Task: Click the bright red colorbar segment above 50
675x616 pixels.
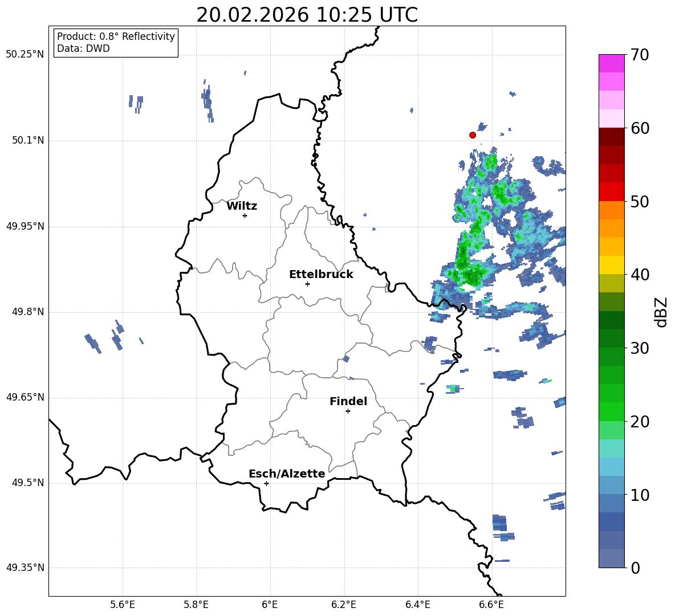Action: [611, 192]
